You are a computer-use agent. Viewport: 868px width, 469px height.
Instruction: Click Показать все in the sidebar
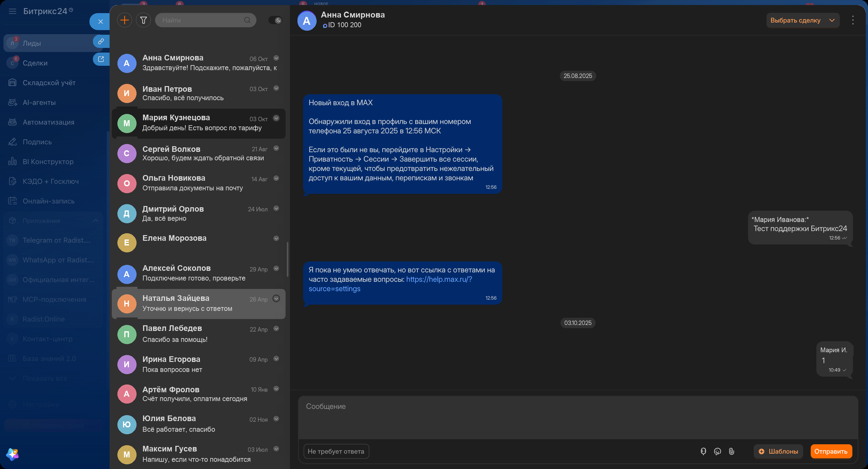(54, 379)
